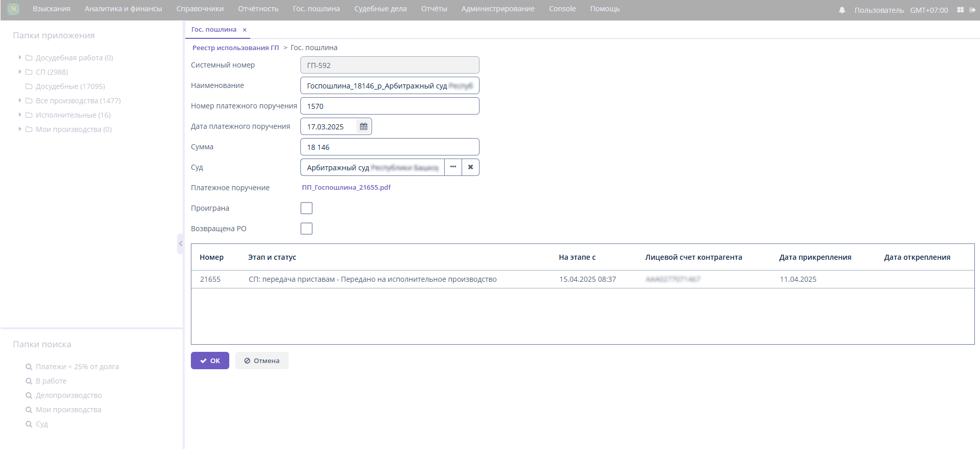The height and width of the screenshot is (449, 980).
Task: Open the calendar date picker icon
Action: click(x=363, y=127)
